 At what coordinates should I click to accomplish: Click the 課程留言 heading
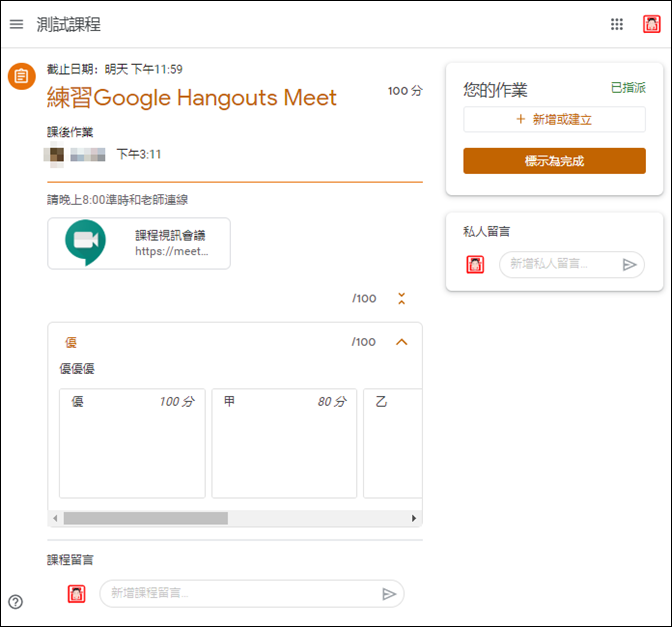pyautogui.click(x=70, y=560)
